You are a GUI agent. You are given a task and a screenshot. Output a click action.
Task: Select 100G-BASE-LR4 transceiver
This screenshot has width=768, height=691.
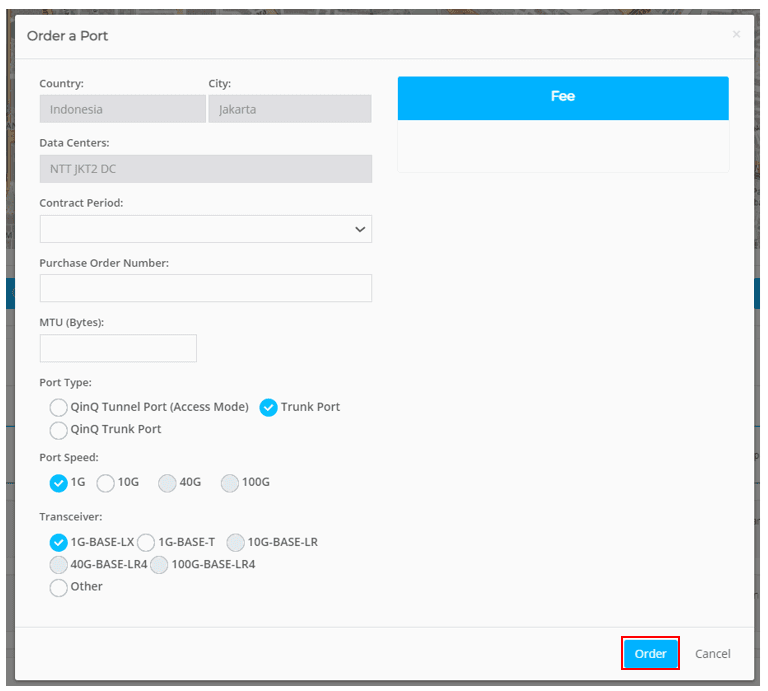click(159, 564)
